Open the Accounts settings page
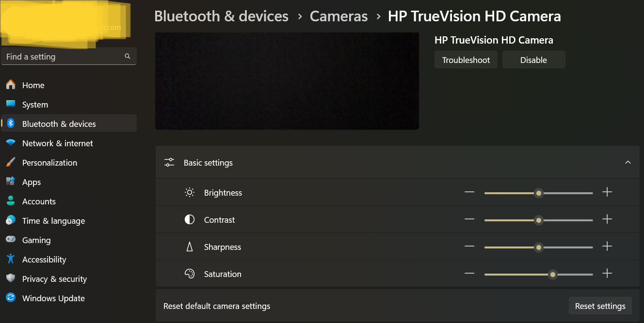Image resolution: width=644 pixels, height=323 pixels. [x=69, y=201]
